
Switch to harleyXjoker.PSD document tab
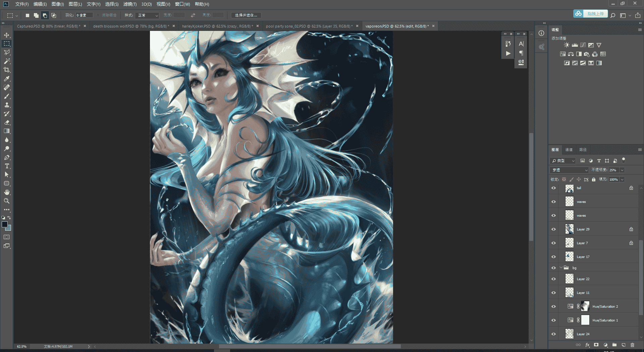[x=218, y=26]
